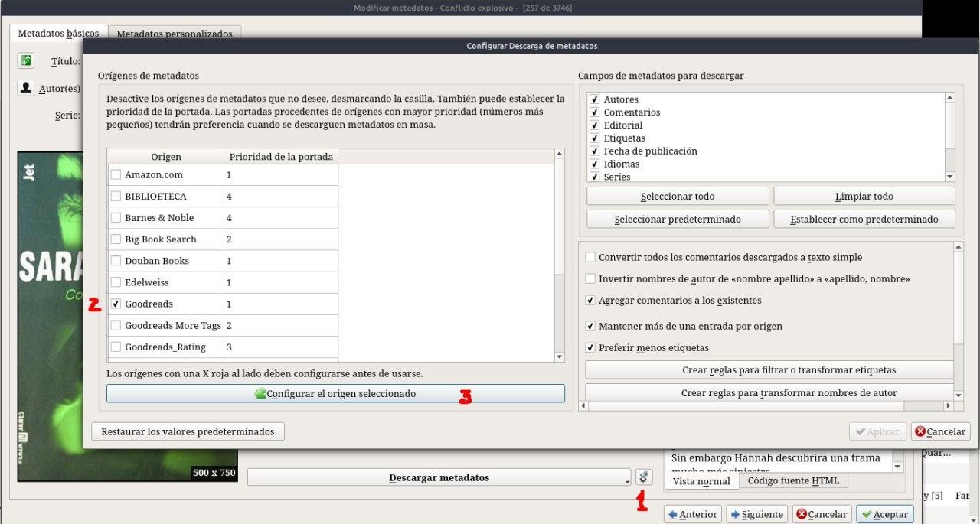Select the Vista normal tab
980x524 pixels.
[x=701, y=481]
